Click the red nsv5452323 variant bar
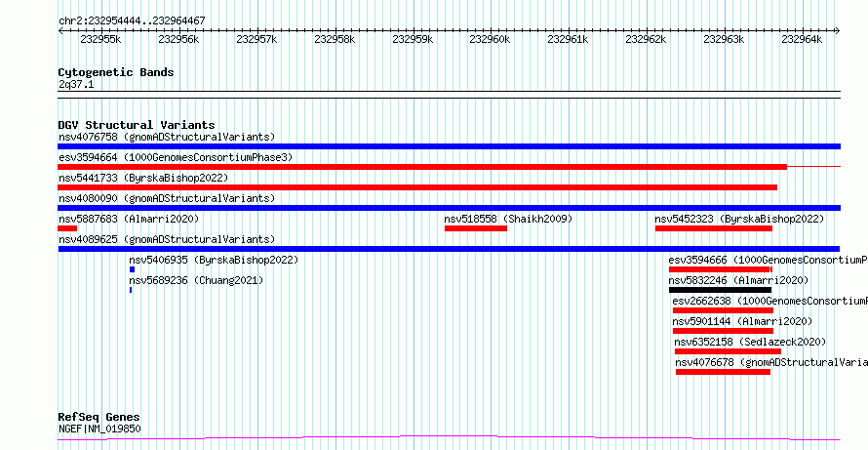The height and width of the screenshot is (450, 868). pos(714,228)
